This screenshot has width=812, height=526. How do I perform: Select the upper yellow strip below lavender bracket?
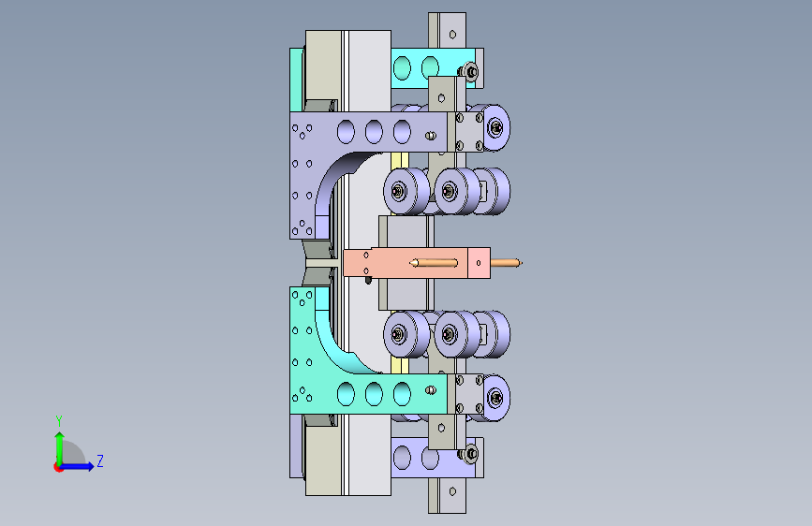(x=399, y=160)
